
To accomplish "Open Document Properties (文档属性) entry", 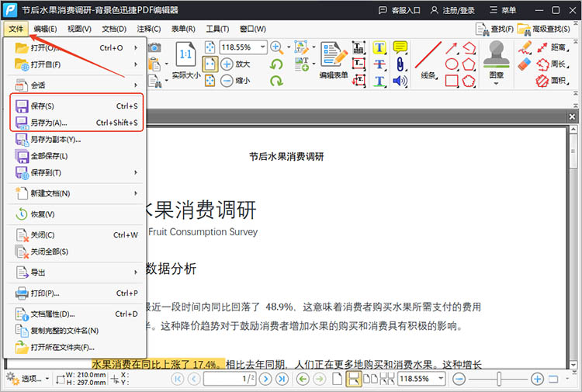I will tap(76, 314).
